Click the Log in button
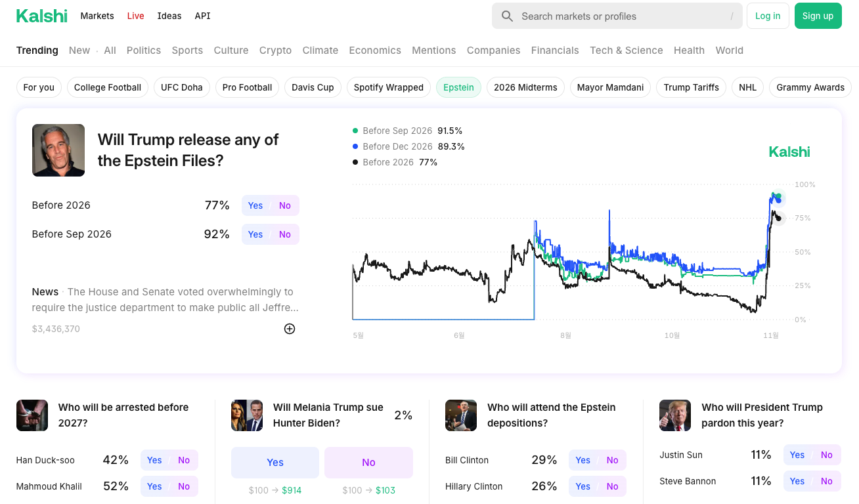This screenshot has height=504, width=859. pos(768,16)
